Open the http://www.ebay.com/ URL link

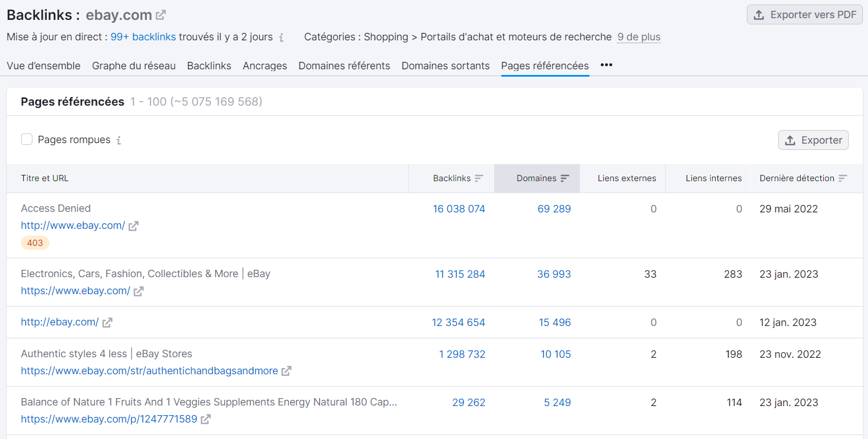(x=73, y=225)
